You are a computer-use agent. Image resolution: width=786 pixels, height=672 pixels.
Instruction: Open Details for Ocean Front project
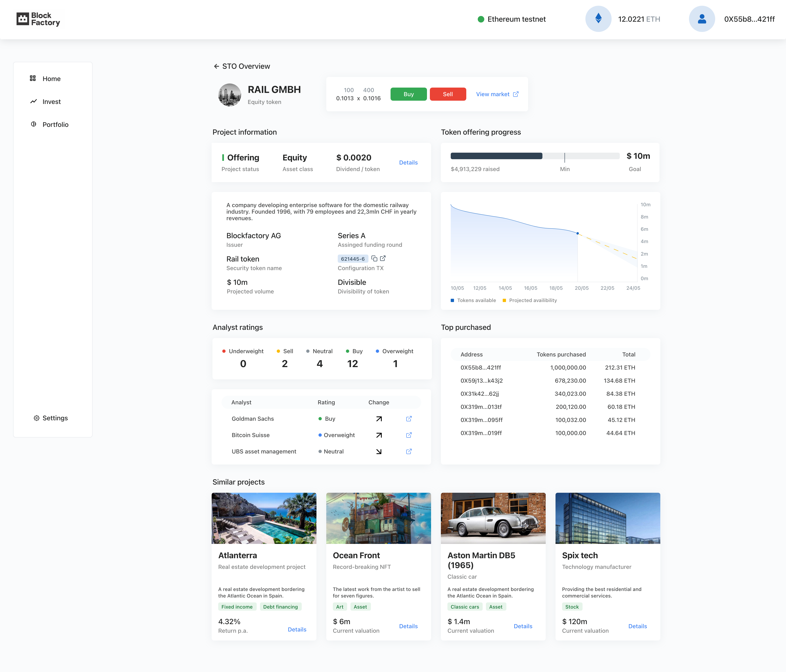pyautogui.click(x=408, y=626)
